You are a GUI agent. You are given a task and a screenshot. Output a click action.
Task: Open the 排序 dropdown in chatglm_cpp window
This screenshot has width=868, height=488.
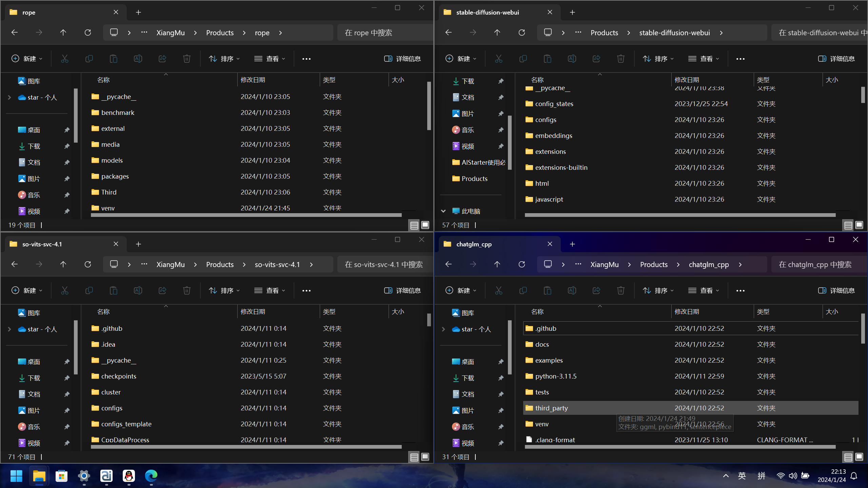[x=658, y=290]
